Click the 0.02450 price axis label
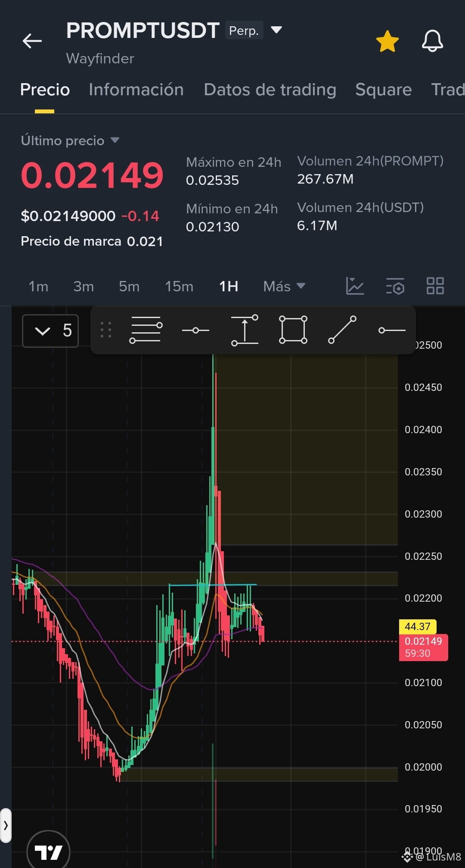This screenshot has width=465, height=868. 423,387
